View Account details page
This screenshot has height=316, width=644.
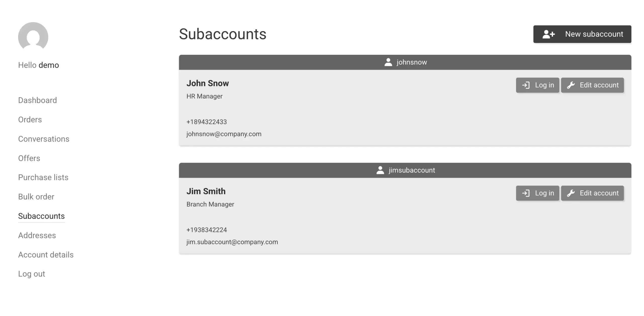tap(46, 255)
